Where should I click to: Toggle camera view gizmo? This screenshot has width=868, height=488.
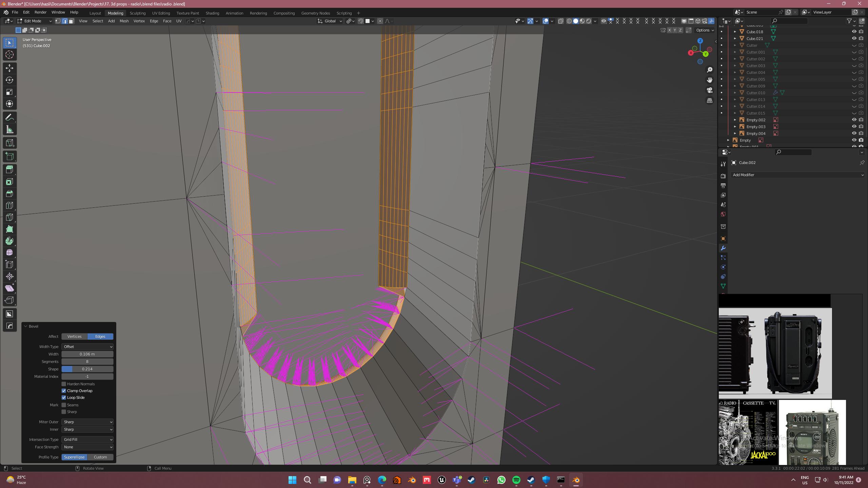[x=710, y=90]
